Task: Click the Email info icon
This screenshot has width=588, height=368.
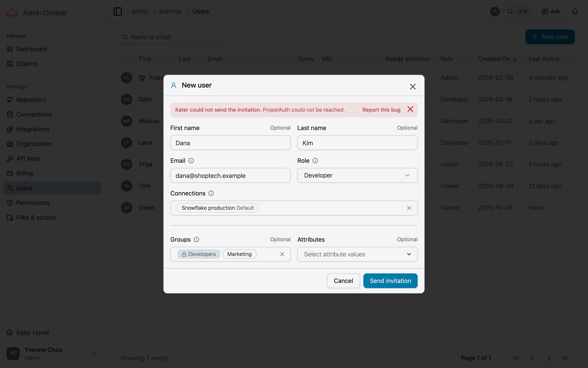Action: point(191,161)
